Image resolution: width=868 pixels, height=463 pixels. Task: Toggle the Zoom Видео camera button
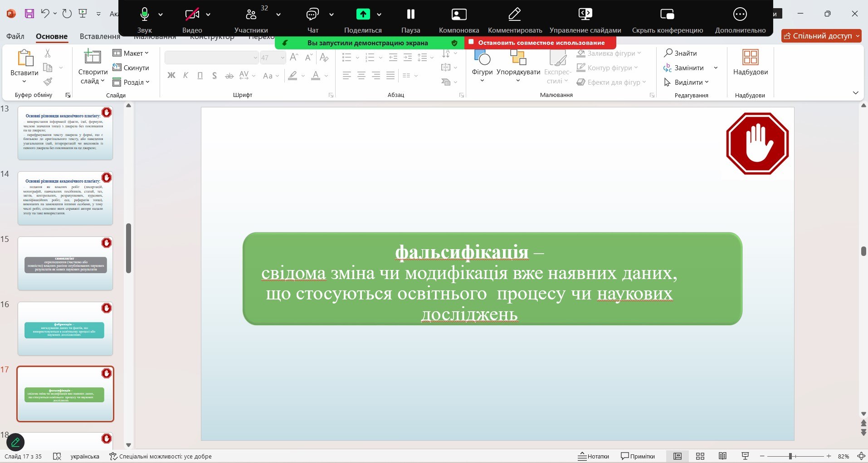coord(192,14)
